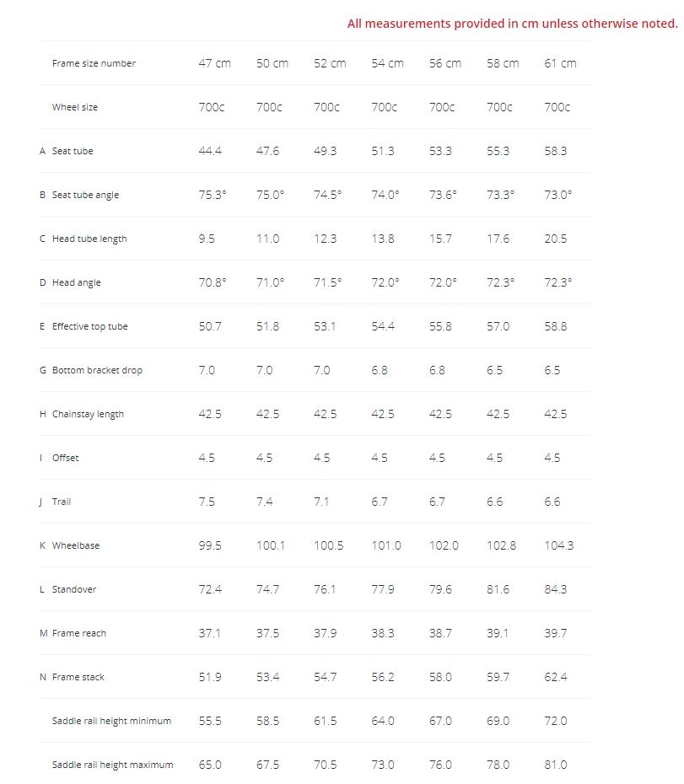Click the 54 cm frame size column header
Image resolution: width=684 pixels, height=784 pixels.
387,63
